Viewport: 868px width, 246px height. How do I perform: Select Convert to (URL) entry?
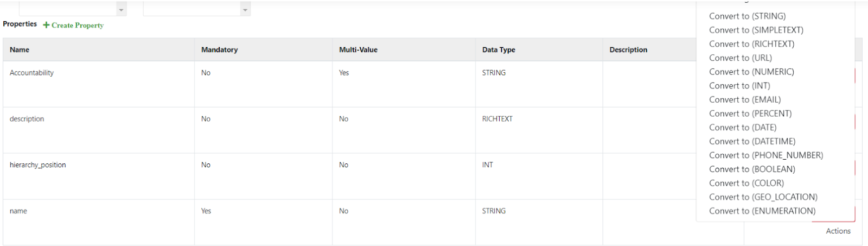click(x=740, y=58)
